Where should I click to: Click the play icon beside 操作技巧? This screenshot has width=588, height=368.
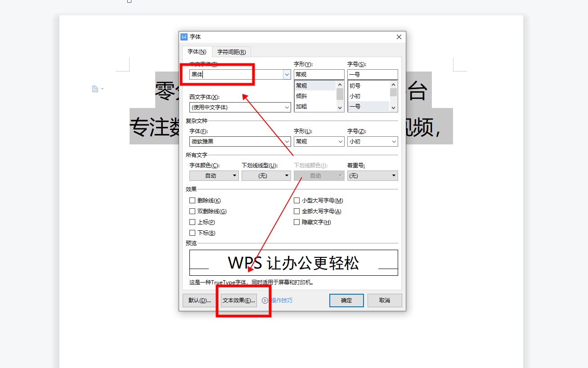pos(265,301)
